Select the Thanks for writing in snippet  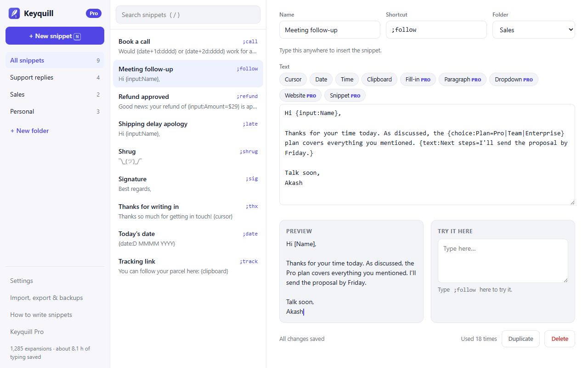point(188,211)
